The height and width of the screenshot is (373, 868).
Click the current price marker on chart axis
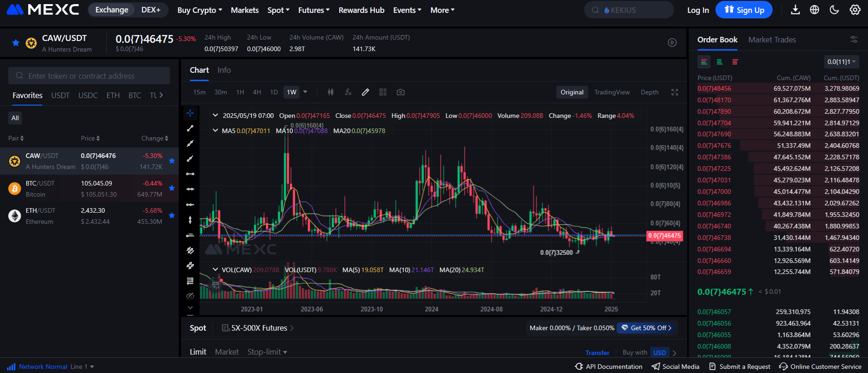coord(664,236)
